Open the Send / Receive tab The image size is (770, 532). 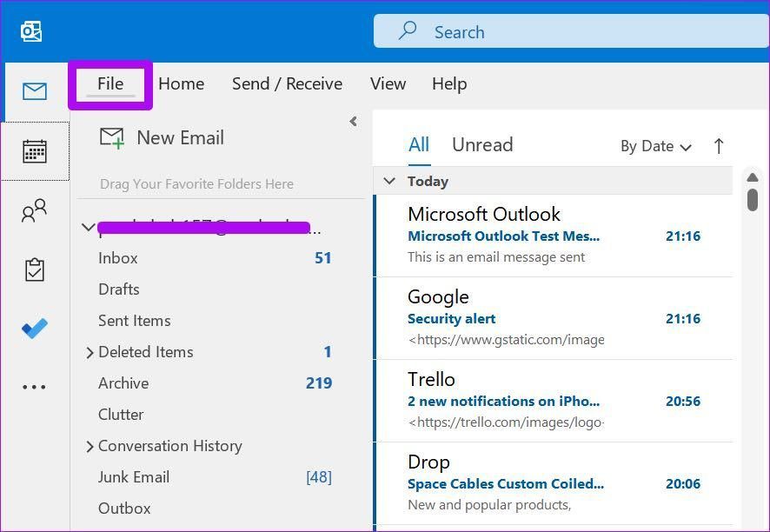[288, 84]
